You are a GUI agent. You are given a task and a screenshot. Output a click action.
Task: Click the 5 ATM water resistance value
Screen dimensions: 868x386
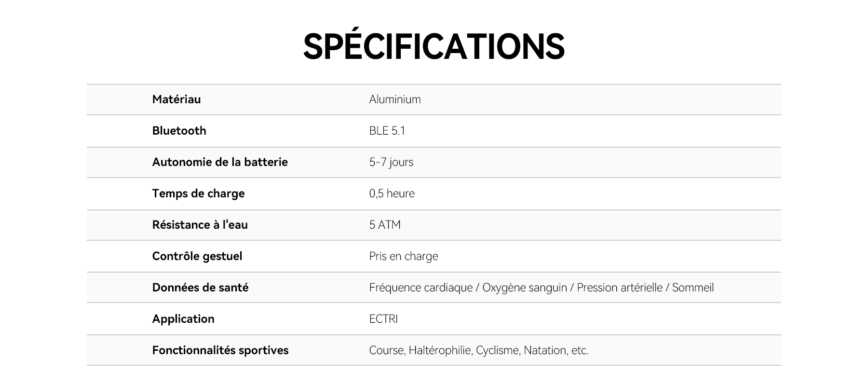point(385,225)
